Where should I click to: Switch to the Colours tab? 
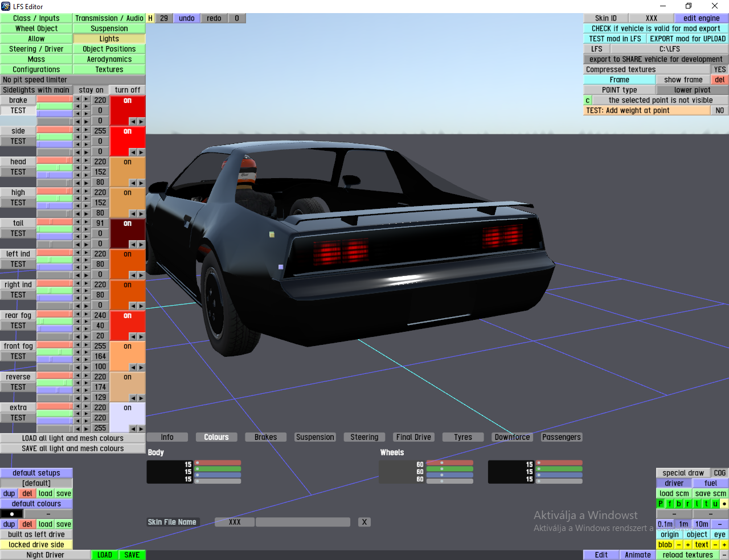pyautogui.click(x=216, y=437)
